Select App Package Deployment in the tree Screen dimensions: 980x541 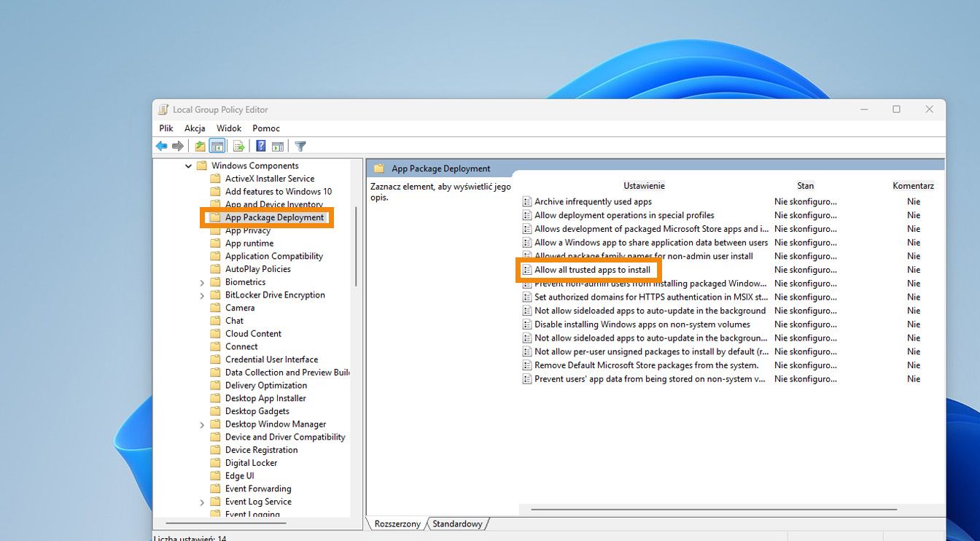[274, 217]
